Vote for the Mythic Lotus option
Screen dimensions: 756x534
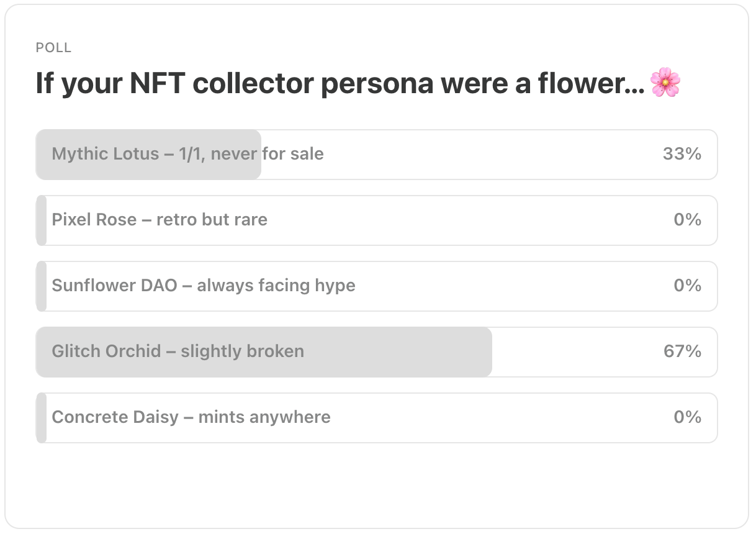tap(187, 154)
